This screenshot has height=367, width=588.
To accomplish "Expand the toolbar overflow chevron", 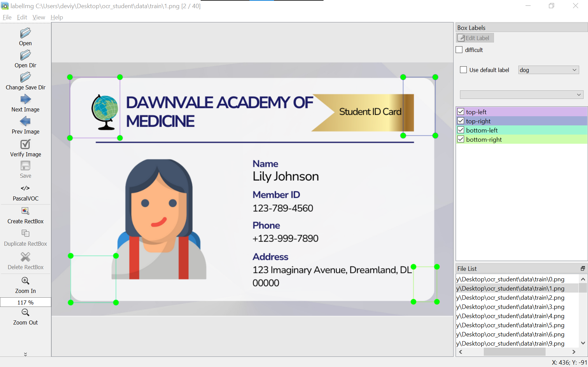I will [25, 354].
